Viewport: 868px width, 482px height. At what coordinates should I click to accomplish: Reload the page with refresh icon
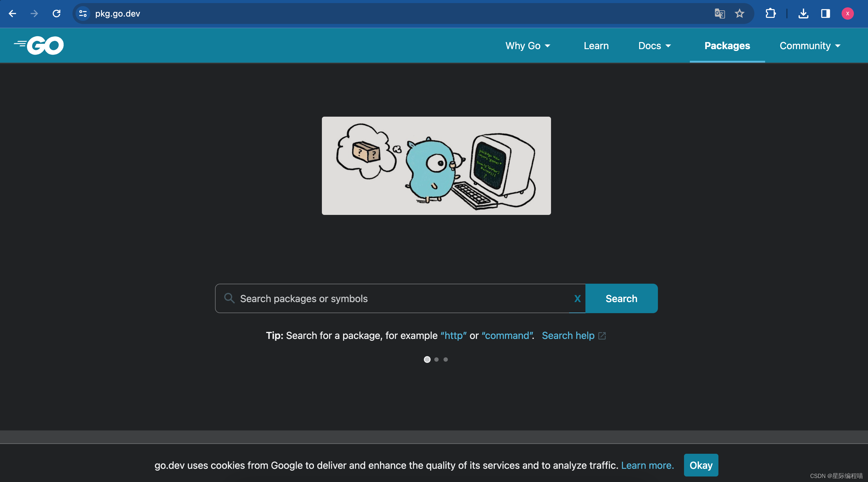[x=57, y=14]
